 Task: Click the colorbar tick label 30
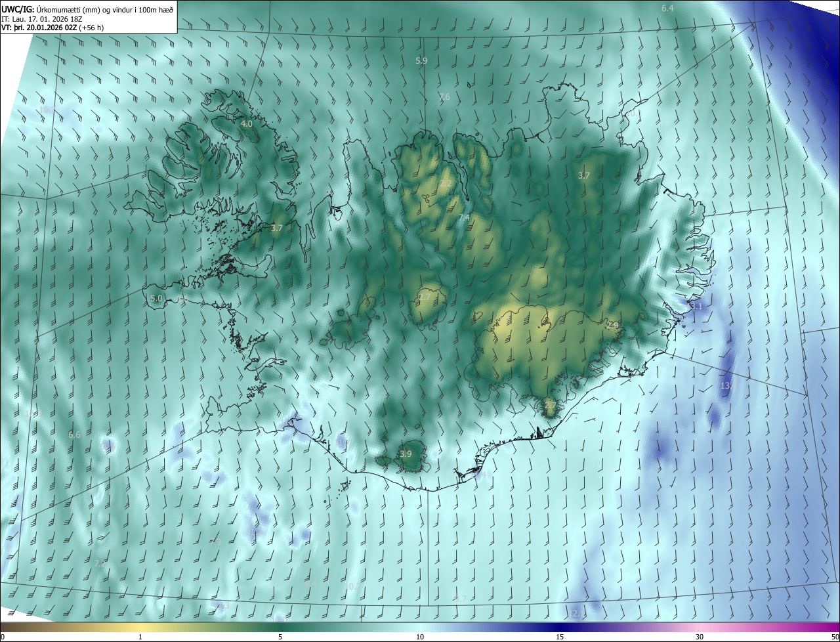(x=700, y=637)
